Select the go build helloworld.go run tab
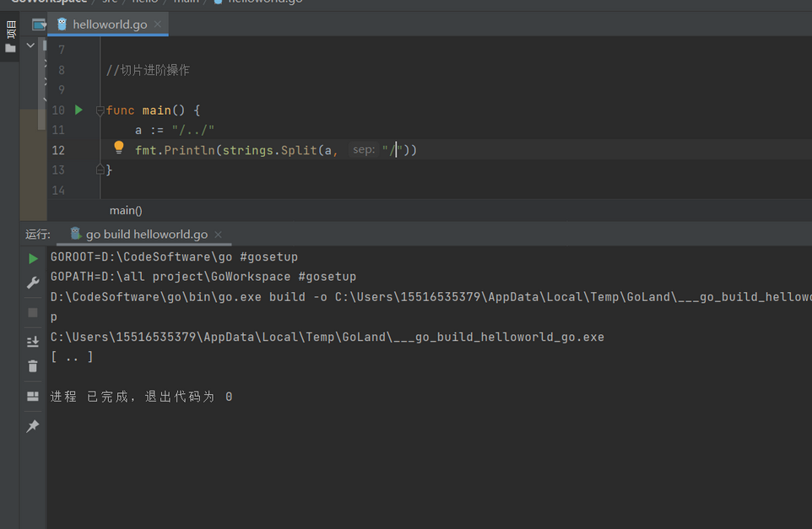The image size is (812, 529). tap(146, 235)
